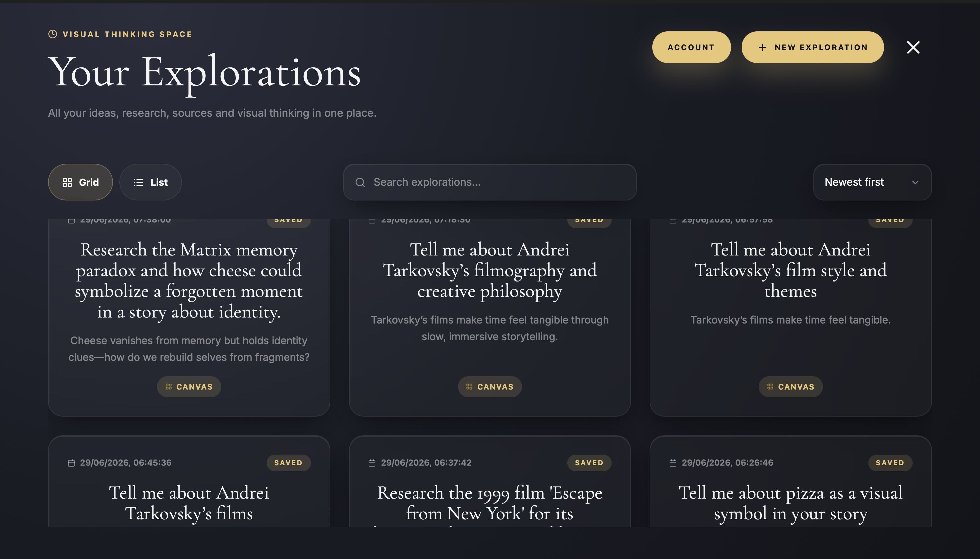980x559 pixels.
Task: Open the Account page
Action: [691, 47]
